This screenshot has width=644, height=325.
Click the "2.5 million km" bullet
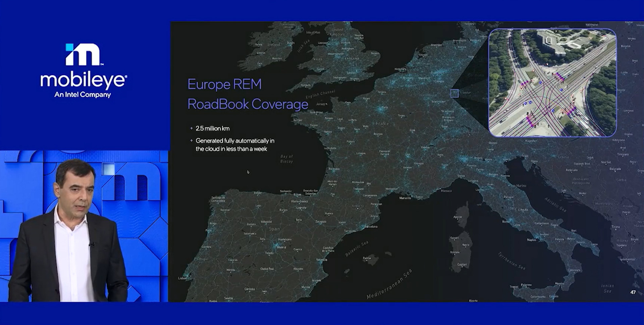click(x=213, y=128)
